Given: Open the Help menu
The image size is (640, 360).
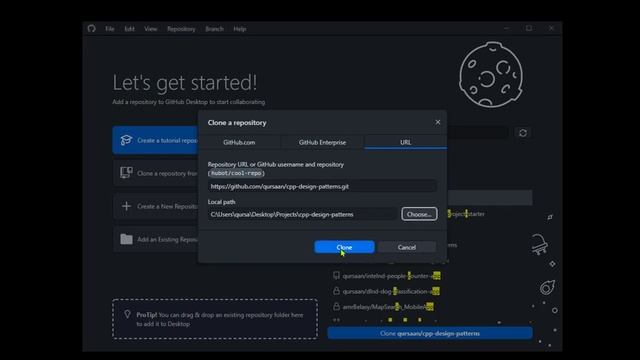Looking at the screenshot, I should point(240,29).
